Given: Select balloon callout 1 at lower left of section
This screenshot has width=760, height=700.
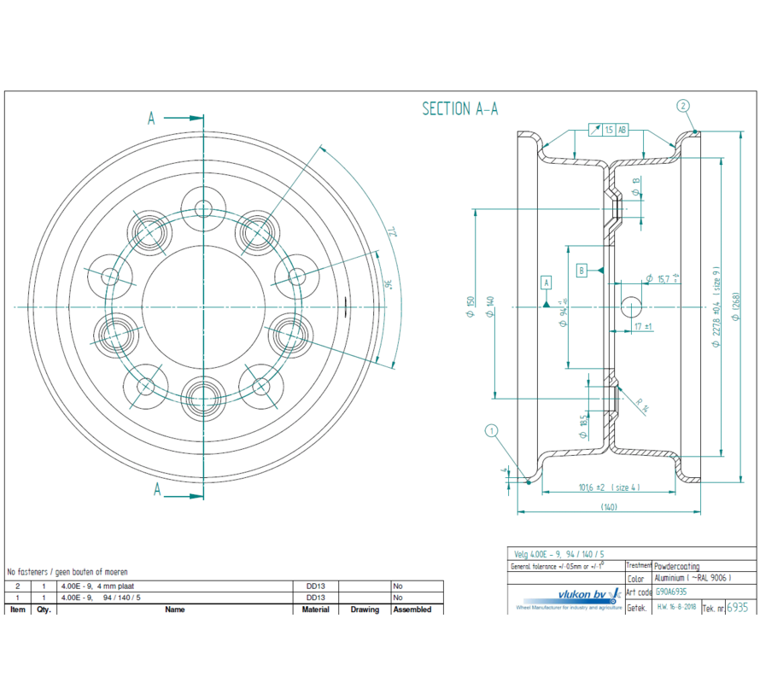Looking at the screenshot, I should 490,431.
